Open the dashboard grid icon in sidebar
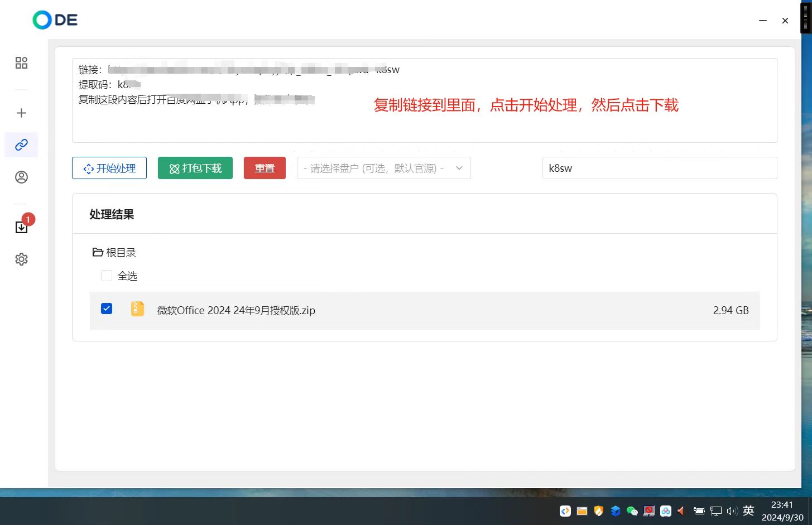This screenshot has width=812, height=525. [x=21, y=62]
